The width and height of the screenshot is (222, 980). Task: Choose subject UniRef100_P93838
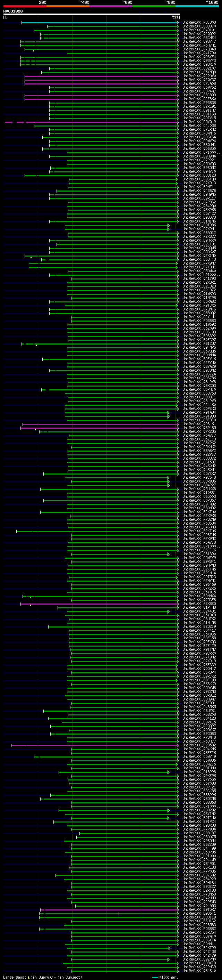click(x=199, y=103)
